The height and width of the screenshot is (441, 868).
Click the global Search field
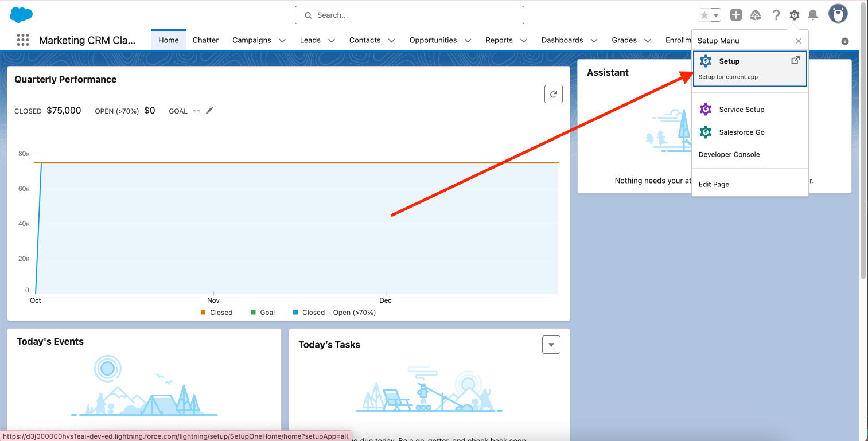(x=410, y=15)
